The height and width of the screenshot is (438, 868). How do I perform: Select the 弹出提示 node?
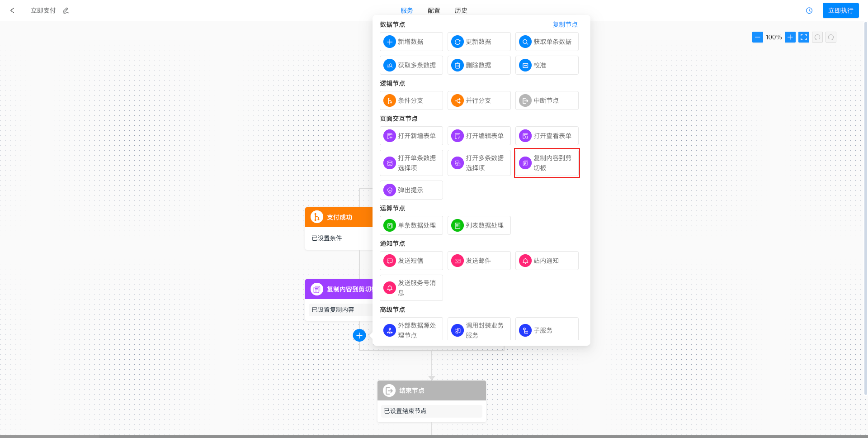pyautogui.click(x=411, y=190)
